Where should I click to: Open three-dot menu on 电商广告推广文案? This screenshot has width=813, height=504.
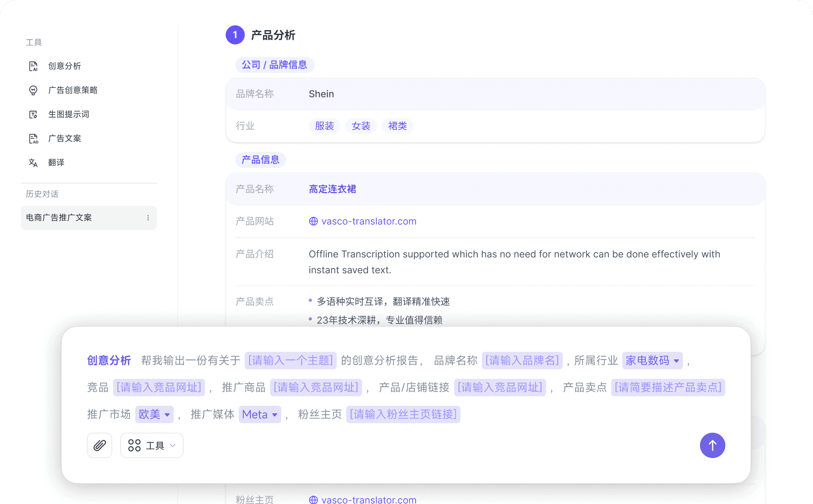click(148, 218)
